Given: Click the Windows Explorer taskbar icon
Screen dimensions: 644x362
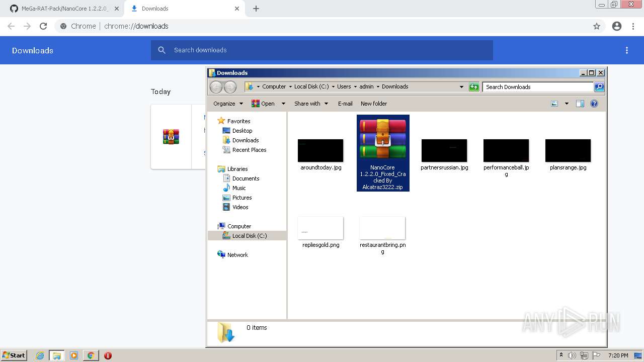Looking at the screenshot, I should tap(57, 355).
